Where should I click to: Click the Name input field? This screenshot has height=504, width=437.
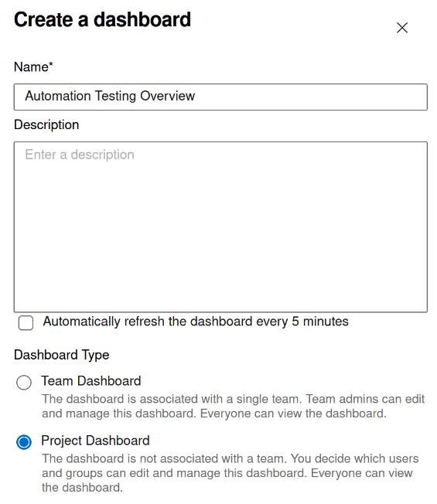(x=220, y=97)
